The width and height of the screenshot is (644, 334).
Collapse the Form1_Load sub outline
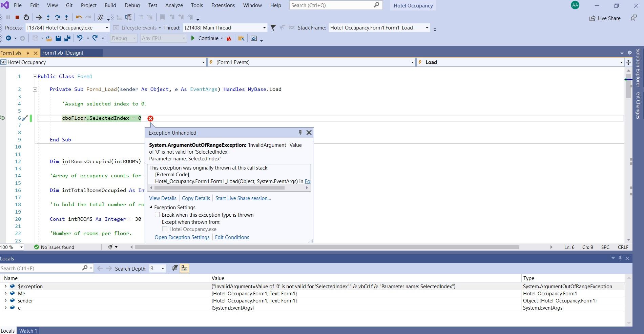[35, 89]
